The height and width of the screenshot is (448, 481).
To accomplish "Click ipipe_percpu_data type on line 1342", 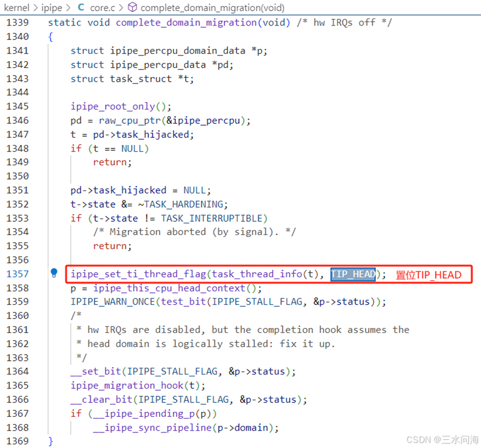I will tap(158, 65).
